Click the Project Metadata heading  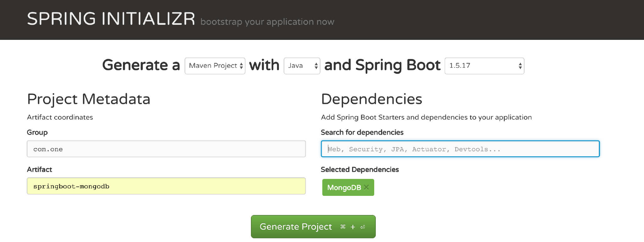(x=89, y=99)
